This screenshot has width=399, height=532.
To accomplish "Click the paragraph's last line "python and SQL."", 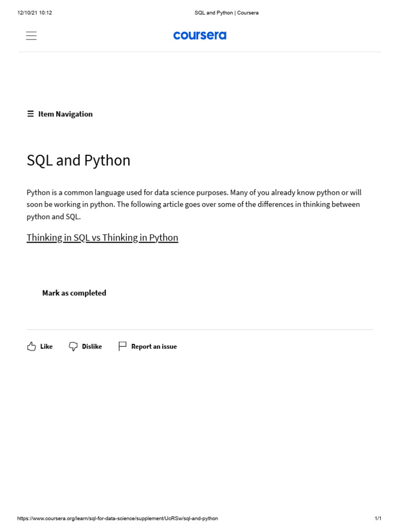I will coord(54,217).
